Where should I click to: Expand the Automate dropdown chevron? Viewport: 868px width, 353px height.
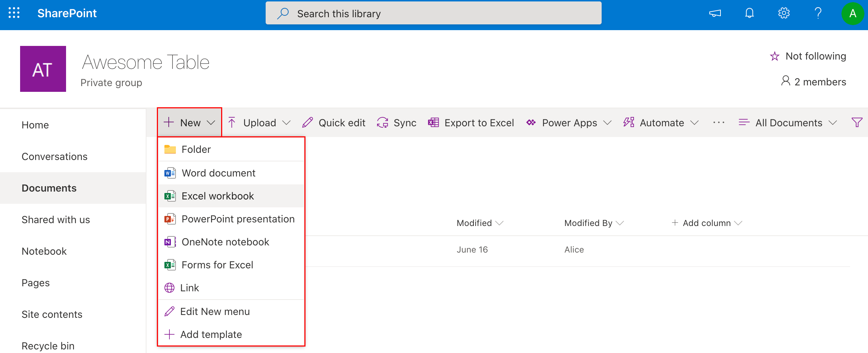(x=694, y=123)
